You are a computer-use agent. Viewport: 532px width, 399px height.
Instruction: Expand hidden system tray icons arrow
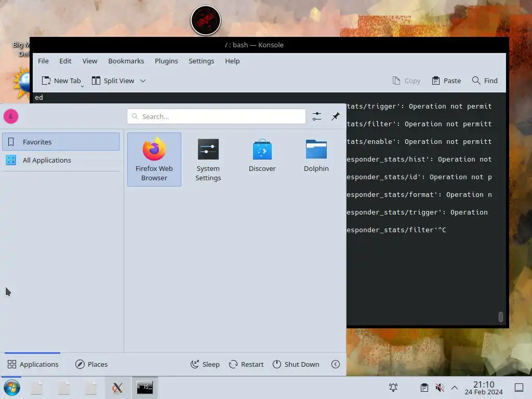coord(455,388)
